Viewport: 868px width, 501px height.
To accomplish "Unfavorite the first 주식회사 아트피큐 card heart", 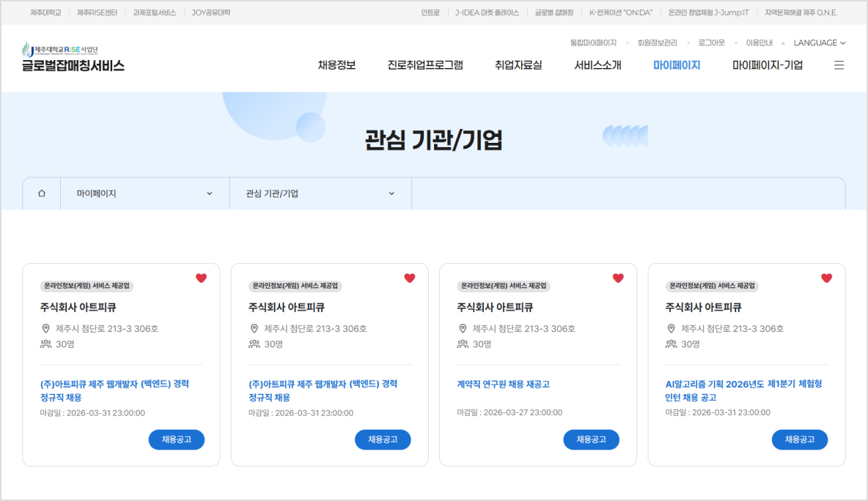I will click(x=201, y=278).
